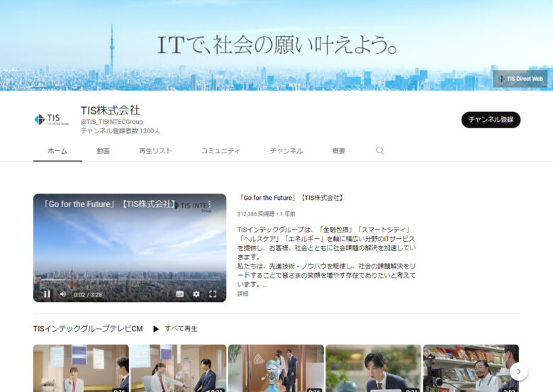Viewport: 553px width, 392px height.
Task: Switch to the 動画 tab
Action: click(104, 151)
